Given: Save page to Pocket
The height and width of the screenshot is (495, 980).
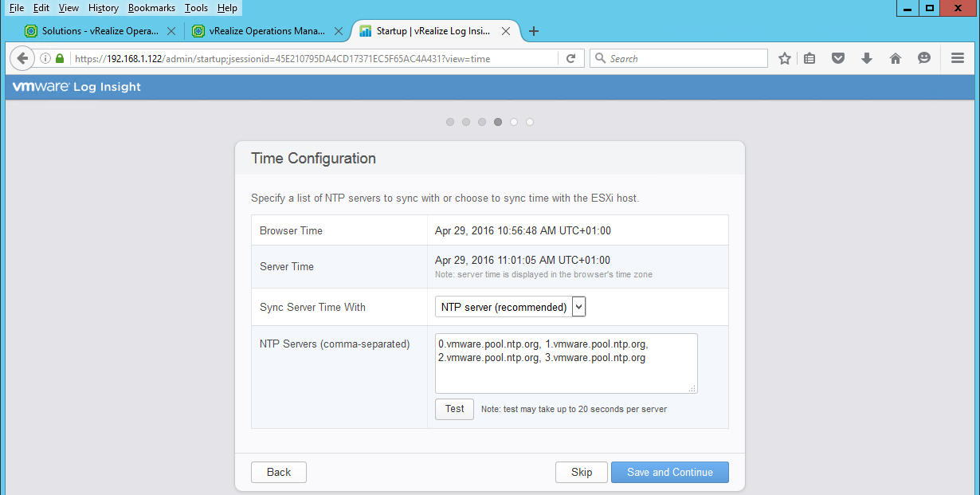Looking at the screenshot, I should pyautogui.click(x=837, y=58).
